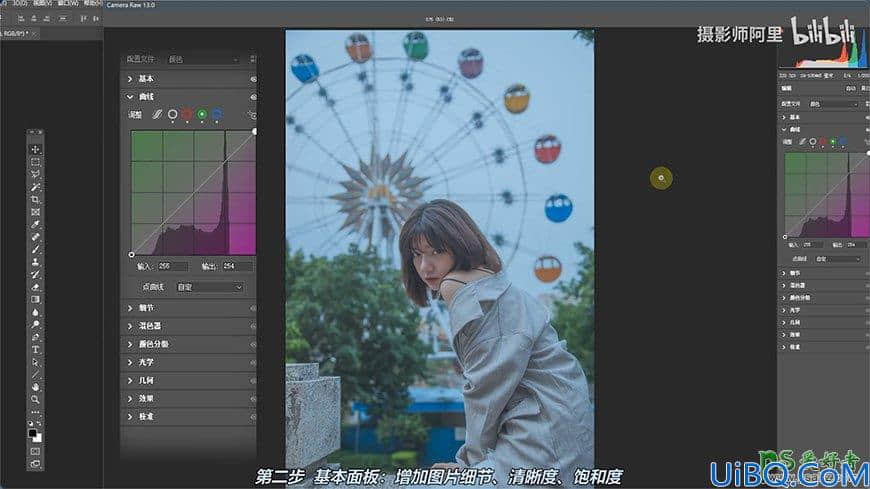The image size is (870, 489).
Task: Select the Rectangular Marquee tool
Action: click(36, 162)
